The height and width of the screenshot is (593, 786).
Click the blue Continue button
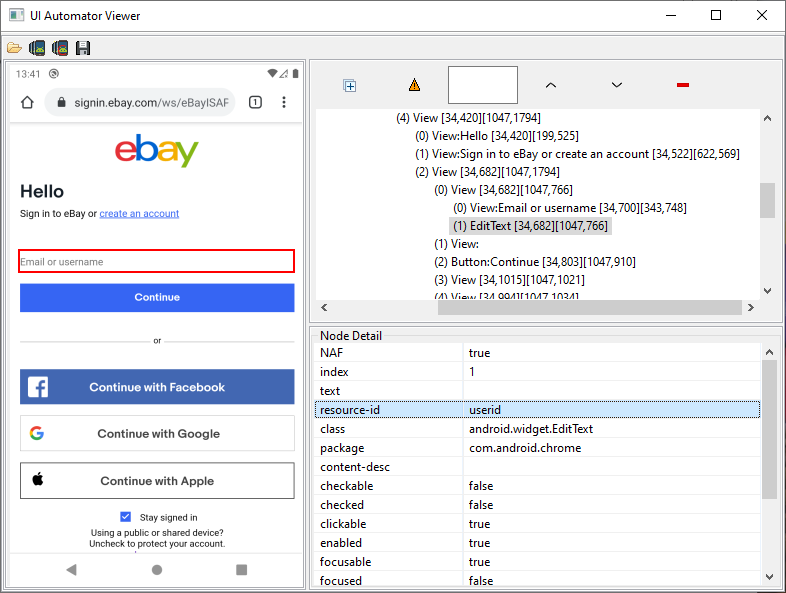(157, 298)
